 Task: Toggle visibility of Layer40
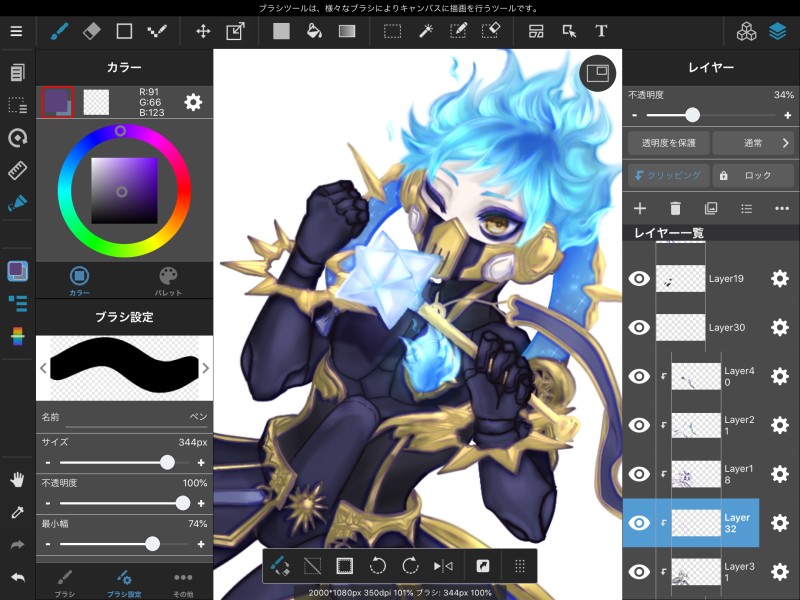[639, 376]
